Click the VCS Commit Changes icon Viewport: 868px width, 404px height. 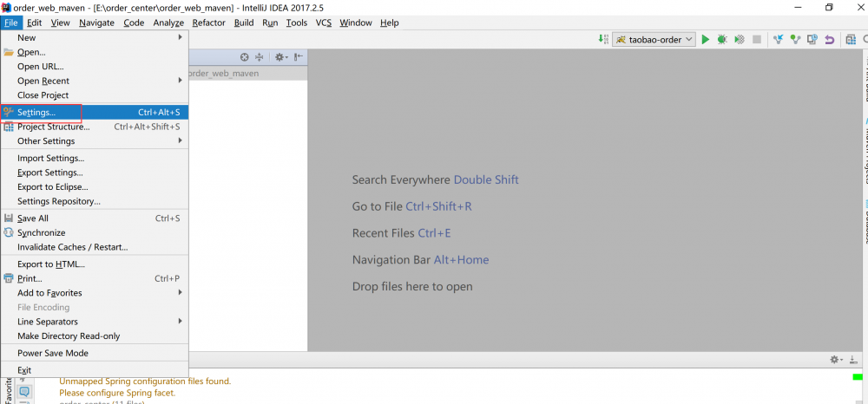tap(795, 40)
